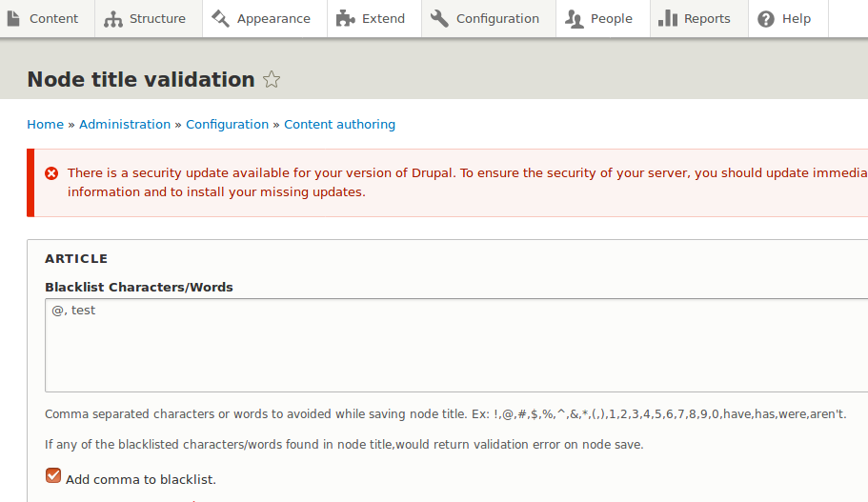Open the Extend menu item
The width and height of the screenshot is (868, 502).
pyautogui.click(x=383, y=18)
